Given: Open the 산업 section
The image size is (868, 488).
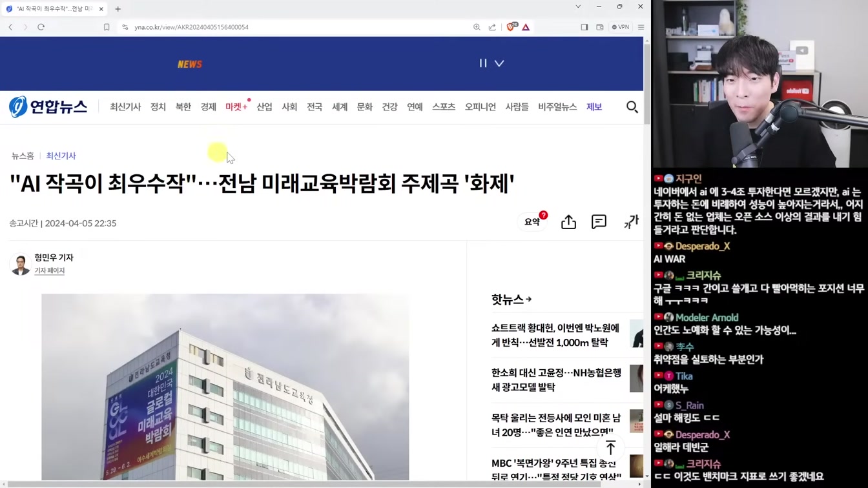Looking at the screenshot, I should [x=265, y=107].
